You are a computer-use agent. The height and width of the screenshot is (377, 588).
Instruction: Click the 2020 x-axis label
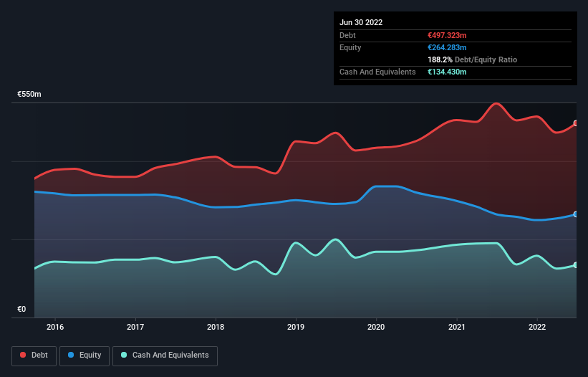(376, 327)
